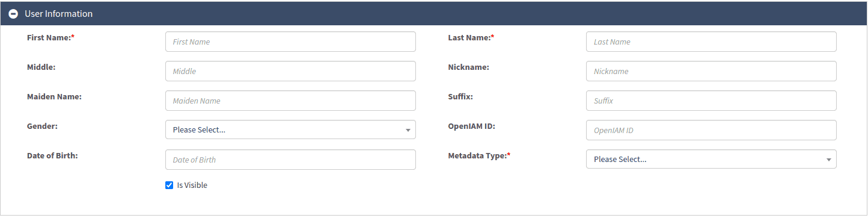Click the arrow on the Gender select box

[x=408, y=130]
